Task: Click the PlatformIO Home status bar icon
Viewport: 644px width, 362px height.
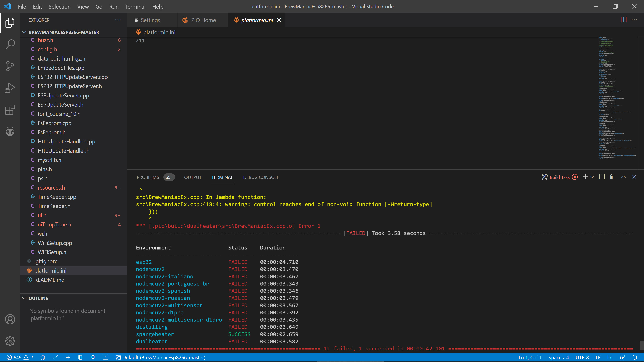Action: tap(43, 357)
